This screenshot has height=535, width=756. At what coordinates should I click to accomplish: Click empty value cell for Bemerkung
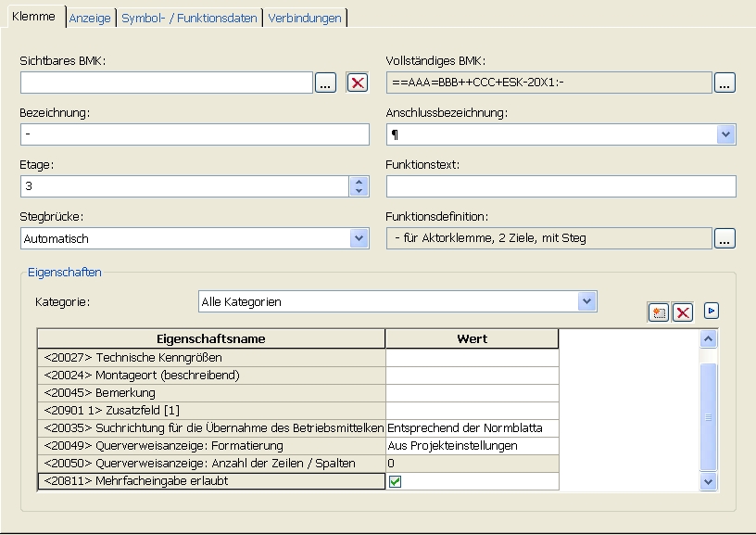(472, 393)
